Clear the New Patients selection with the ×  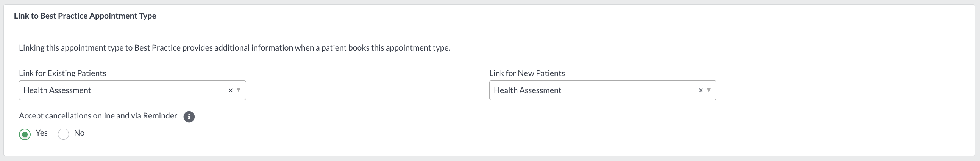pos(701,90)
